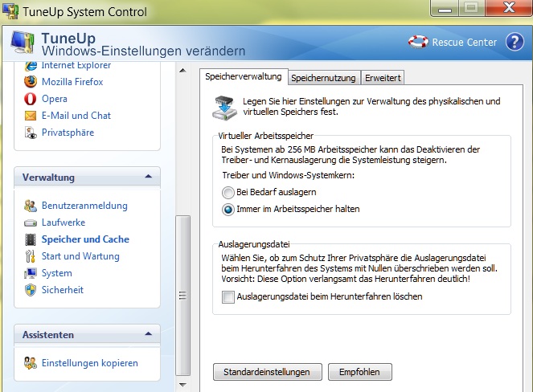Collapse the Assistenten section
The height and width of the screenshot is (392, 533).
[148, 334]
